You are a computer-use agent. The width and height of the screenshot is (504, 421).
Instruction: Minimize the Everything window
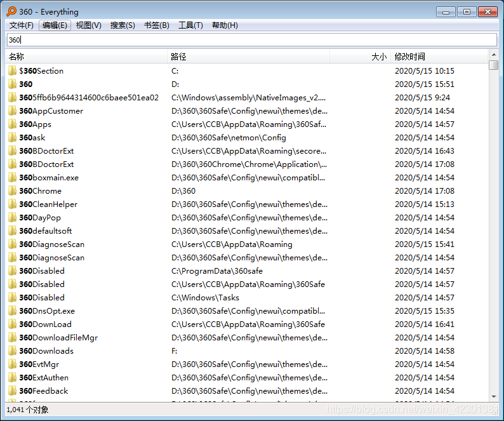point(446,12)
